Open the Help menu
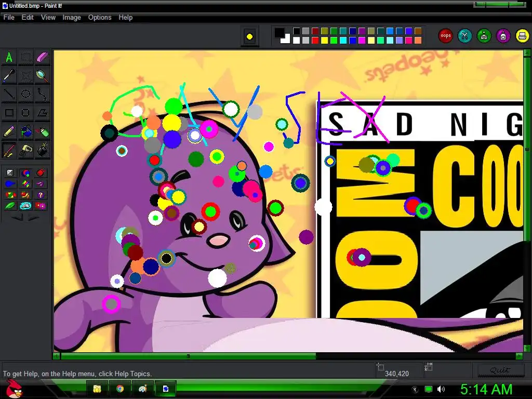 click(x=126, y=17)
